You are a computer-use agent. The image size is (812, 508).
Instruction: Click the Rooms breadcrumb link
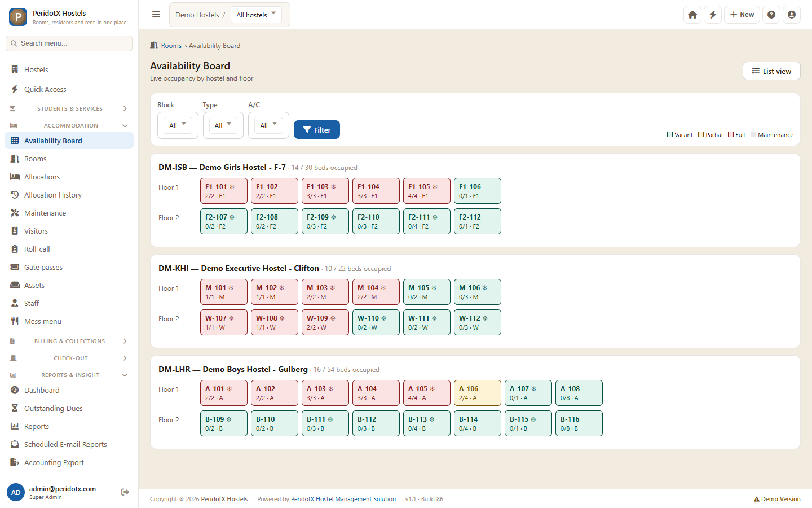[x=171, y=46]
